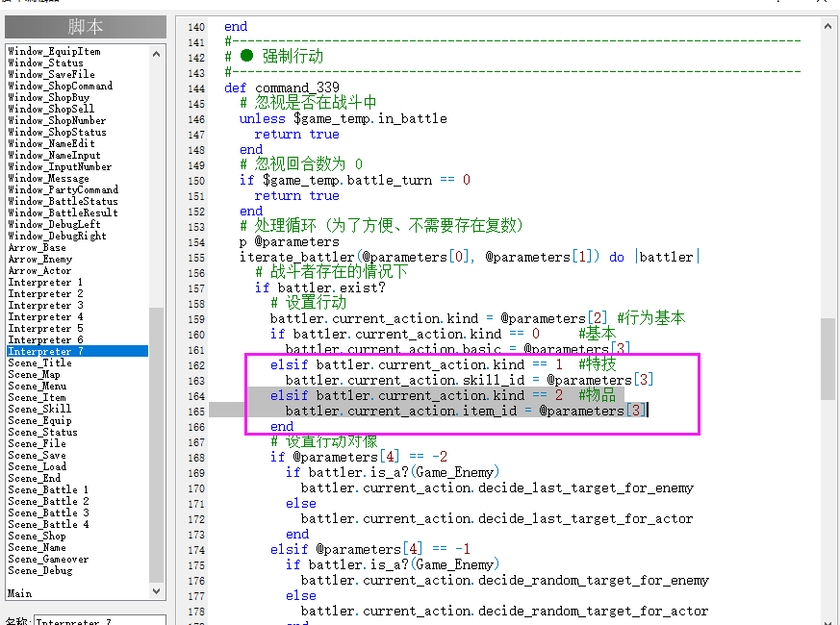840x625 pixels.
Task: Open the Main script
Action: (20, 594)
